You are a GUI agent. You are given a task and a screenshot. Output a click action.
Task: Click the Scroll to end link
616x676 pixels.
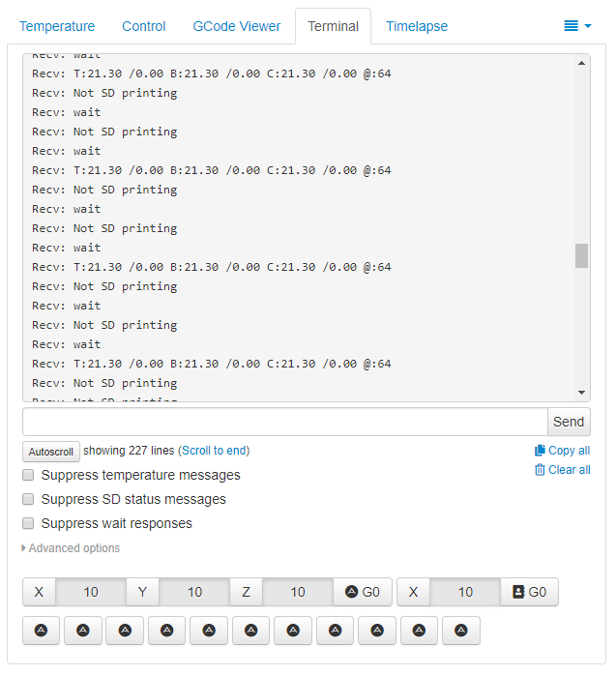tap(215, 451)
